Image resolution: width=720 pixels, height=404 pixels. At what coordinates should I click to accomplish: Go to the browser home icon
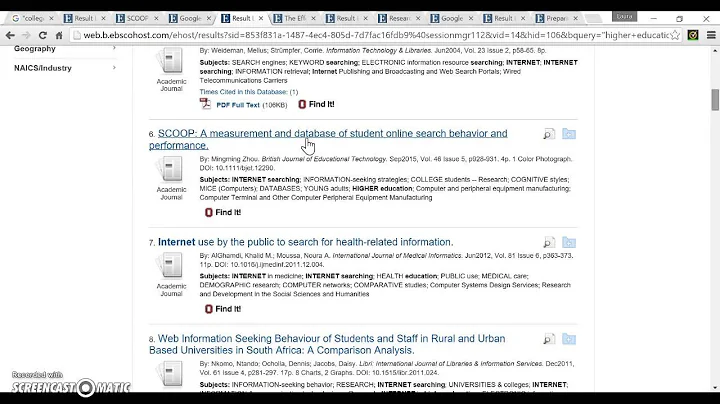pyautogui.click(x=59, y=35)
